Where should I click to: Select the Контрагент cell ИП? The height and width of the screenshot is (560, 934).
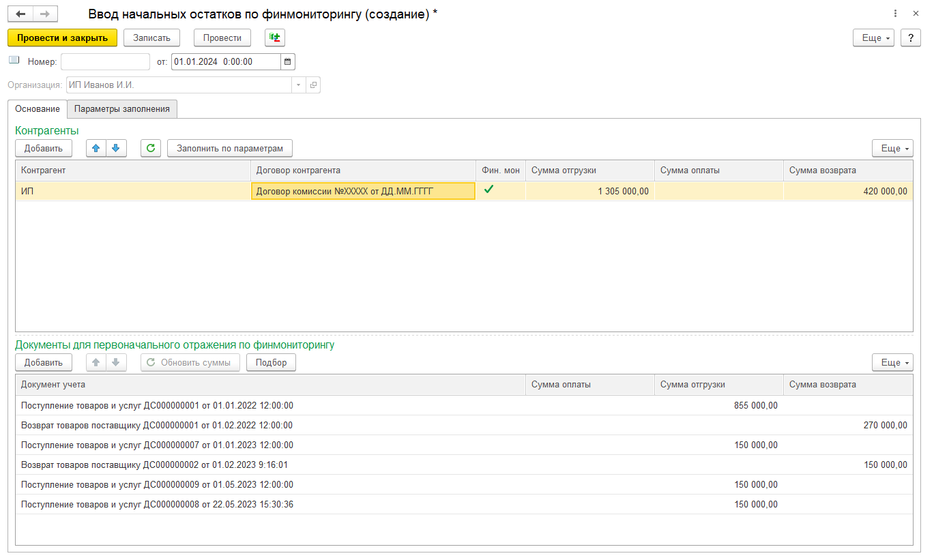(x=133, y=192)
